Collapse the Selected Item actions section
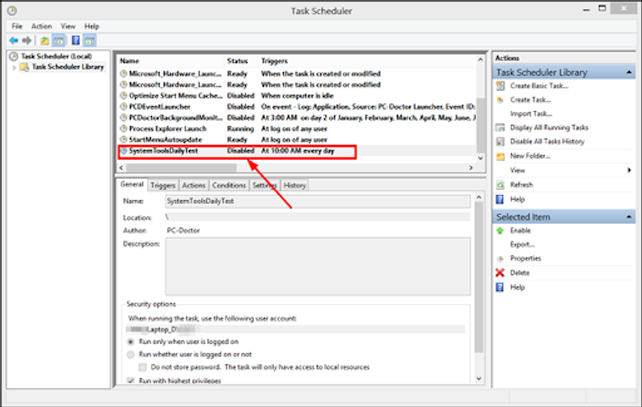 (x=629, y=217)
